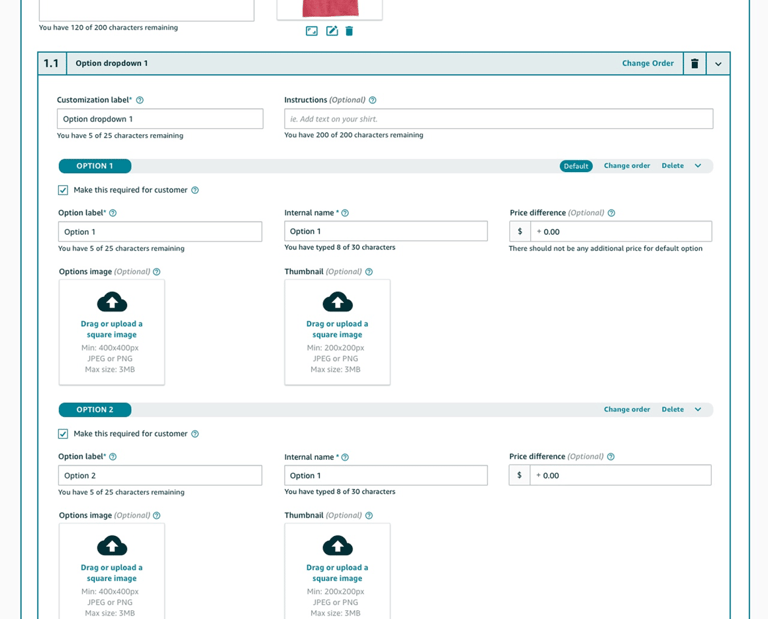The height and width of the screenshot is (619, 768).
Task: Click Change Order in Option dropdown 1 header
Action: tap(648, 63)
